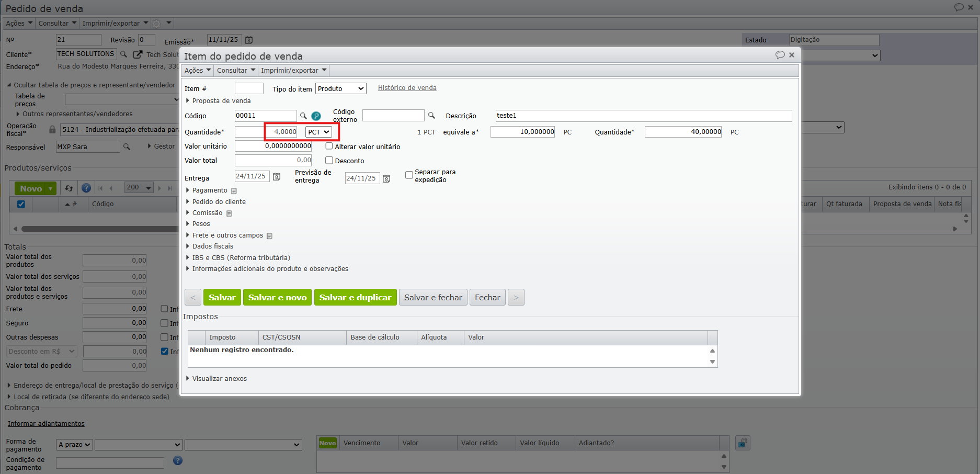Refresh the Produtos/serviços grid

(x=69, y=188)
